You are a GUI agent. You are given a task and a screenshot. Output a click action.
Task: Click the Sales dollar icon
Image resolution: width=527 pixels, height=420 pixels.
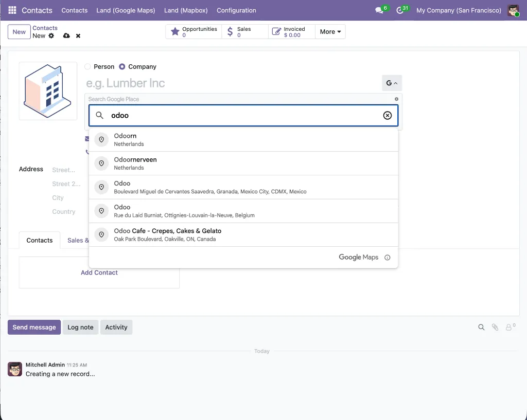[230, 31]
